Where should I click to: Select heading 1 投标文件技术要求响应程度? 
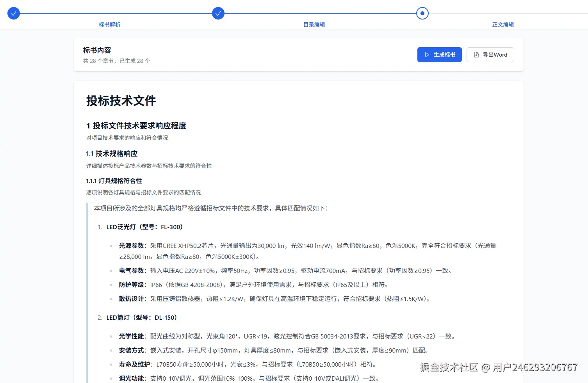tap(136, 126)
